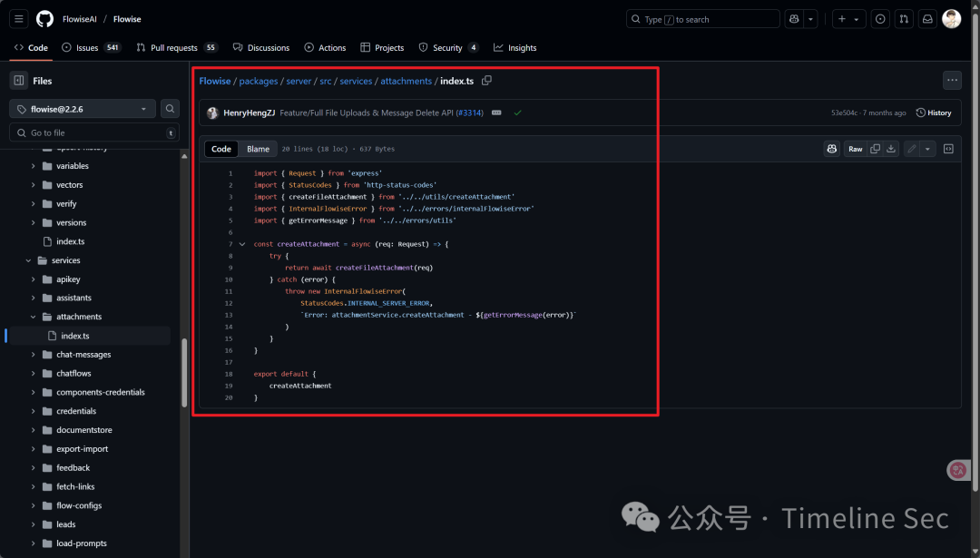Expand the chat-messages folder
Image resolution: width=980 pixels, height=558 pixels.
click(x=34, y=354)
